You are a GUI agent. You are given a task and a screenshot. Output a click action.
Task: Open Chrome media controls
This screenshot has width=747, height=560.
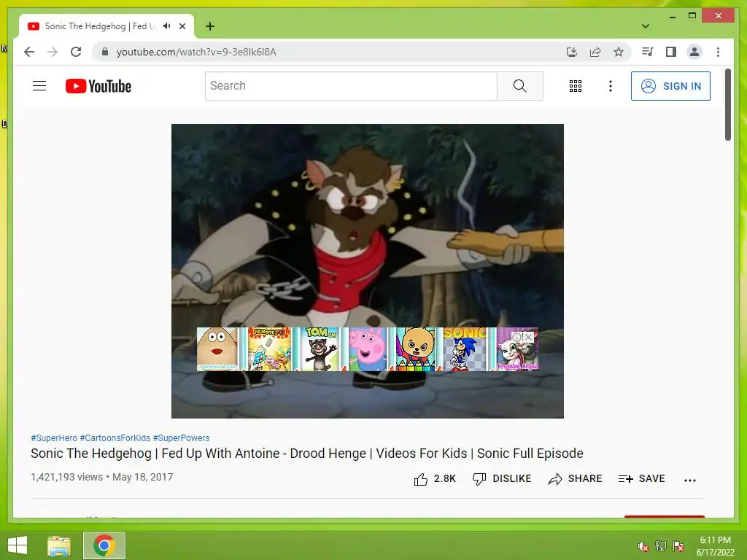click(x=647, y=52)
